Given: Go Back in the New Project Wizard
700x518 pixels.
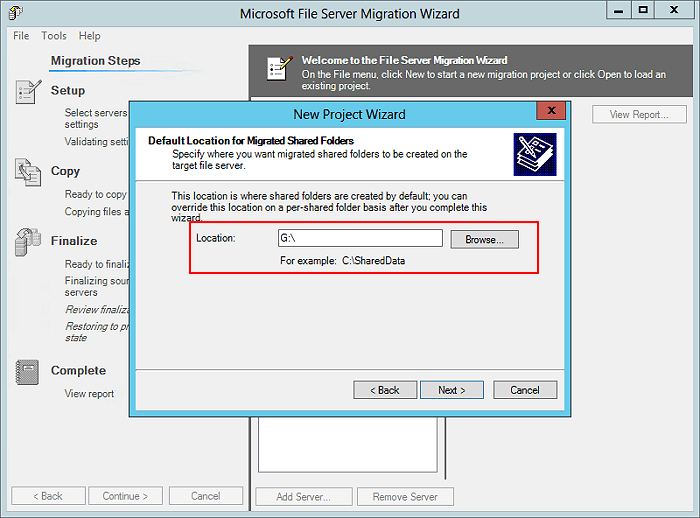Looking at the screenshot, I should [x=384, y=390].
